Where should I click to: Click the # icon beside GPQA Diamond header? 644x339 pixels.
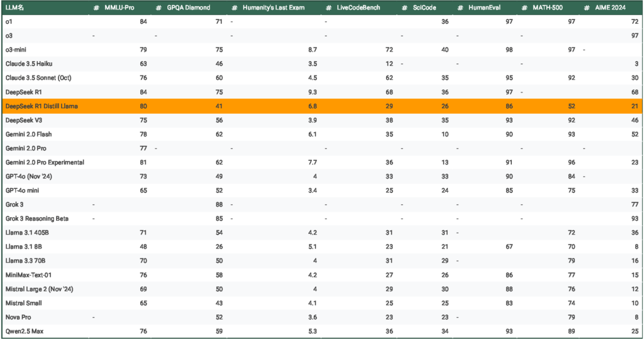point(157,8)
